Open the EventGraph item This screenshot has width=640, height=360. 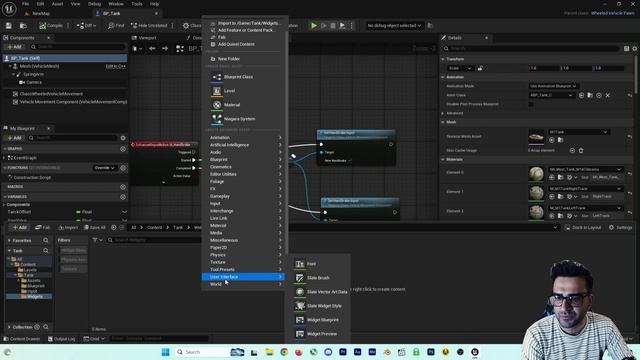[x=25, y=158]
